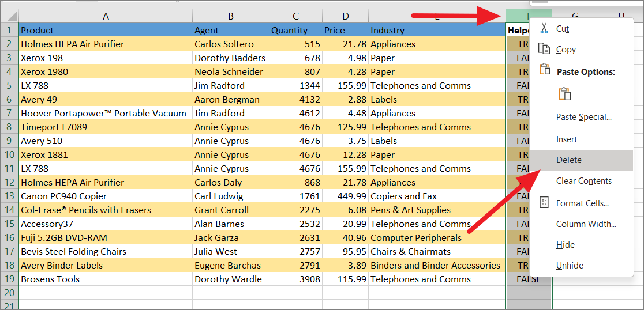Choose Copy from the context menu
644x310 pixels.
582,50
